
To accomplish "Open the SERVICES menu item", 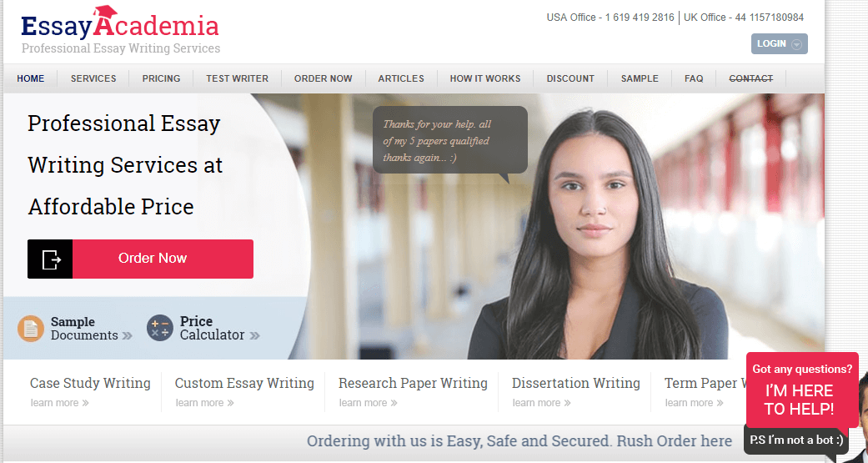I will click(x=93, y=78).
